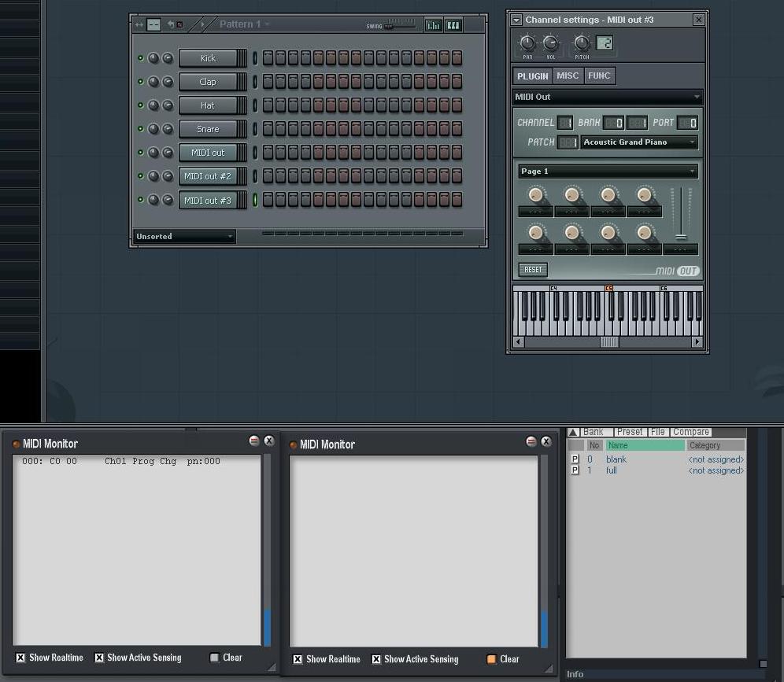Adjust the PITCH knob in Channel settings

[x=582, y=43]
